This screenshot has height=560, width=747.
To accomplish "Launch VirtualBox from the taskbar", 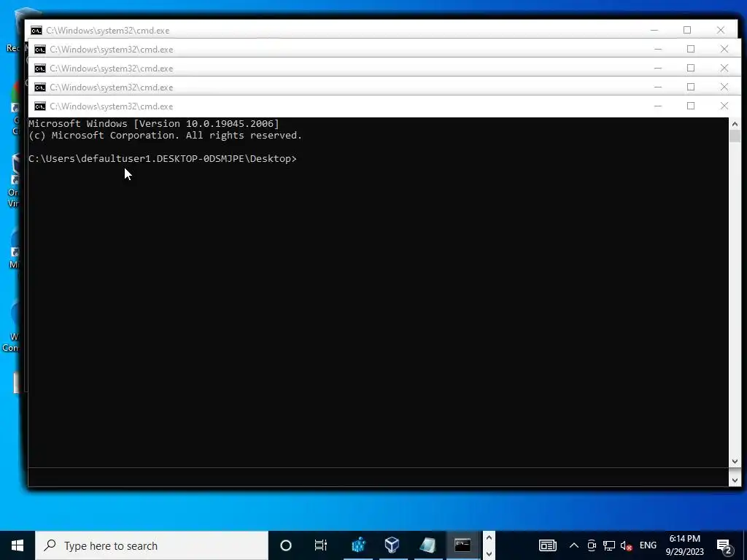I will 392,545.
